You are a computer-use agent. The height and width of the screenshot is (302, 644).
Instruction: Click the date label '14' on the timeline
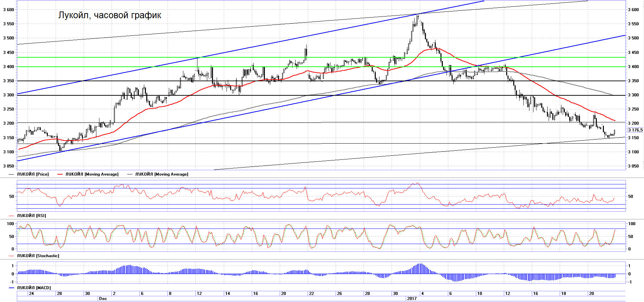click(227, 294)
